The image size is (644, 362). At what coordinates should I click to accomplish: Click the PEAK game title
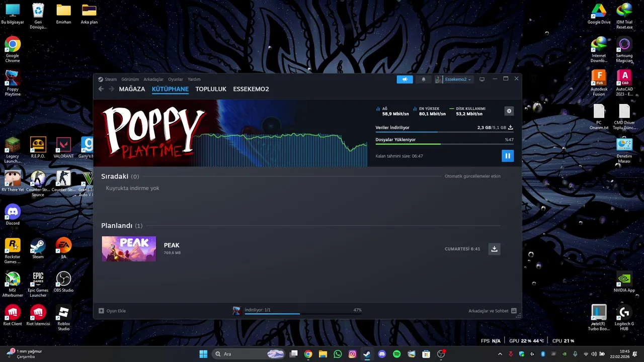coord(172,245)
